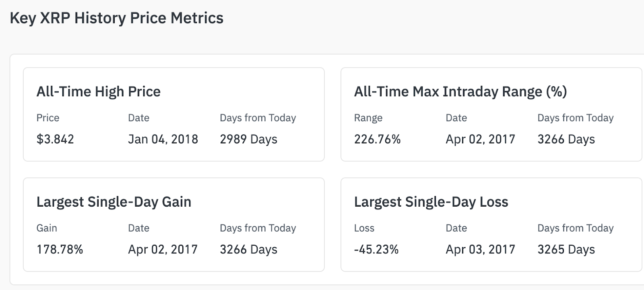Image resolution: width=644 pixels, height=290 pixels.
Task: Select the 3265 Days value
Action: (x=566, y=250)
